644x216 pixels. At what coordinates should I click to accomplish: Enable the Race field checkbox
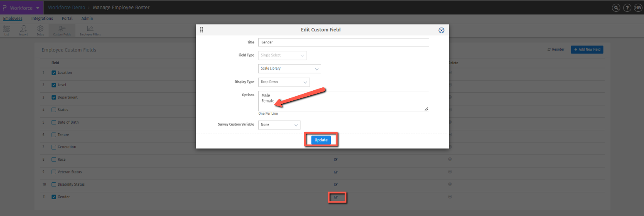tap(54, 159)
